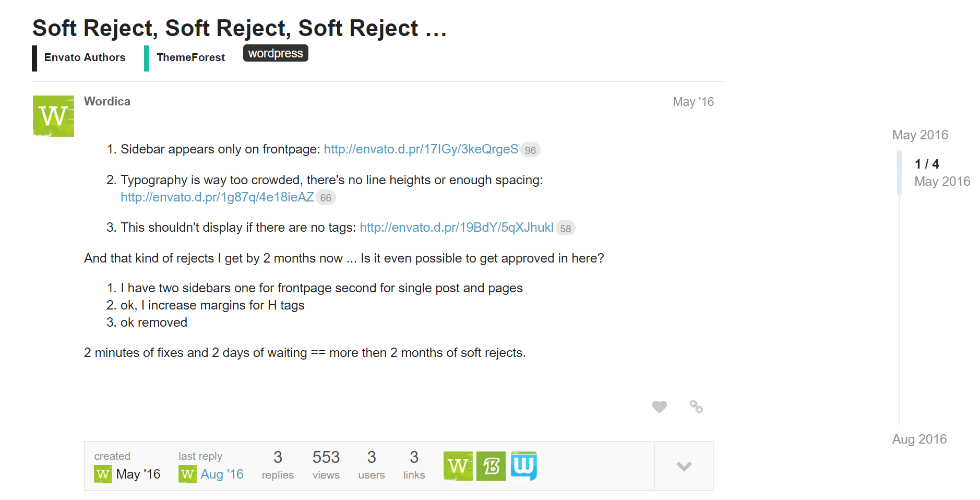Viewport: 980px width, 500px height.
Task: Open the typography crowded envato.d.pr link
Action: (x=217, y=197)
